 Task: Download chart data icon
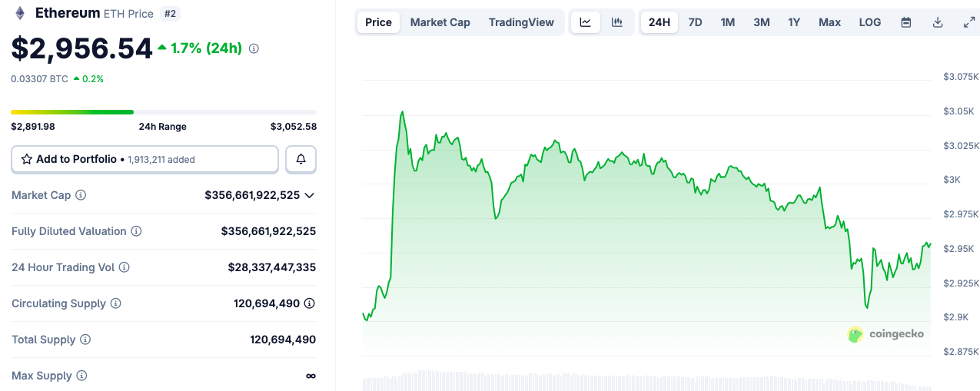938,22
